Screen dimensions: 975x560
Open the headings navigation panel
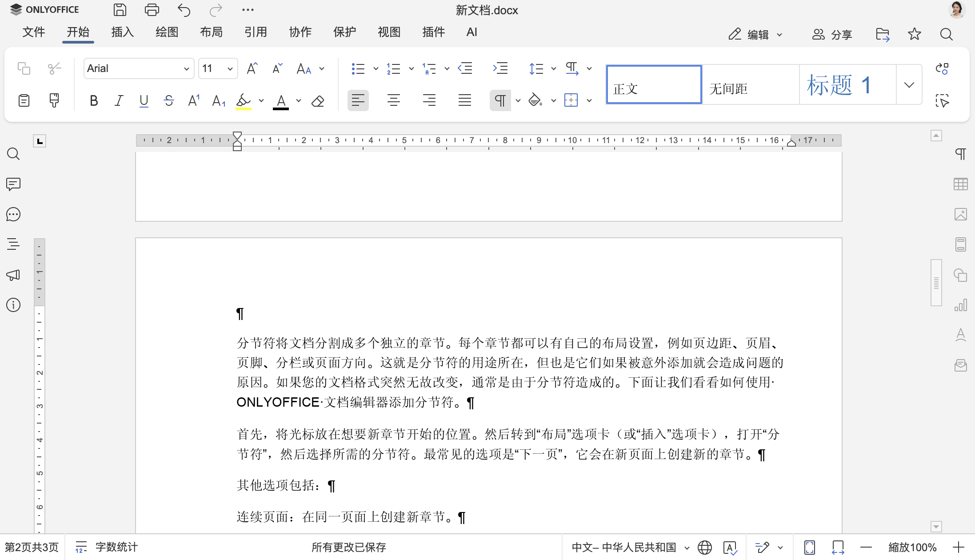[x=13, y=244]
